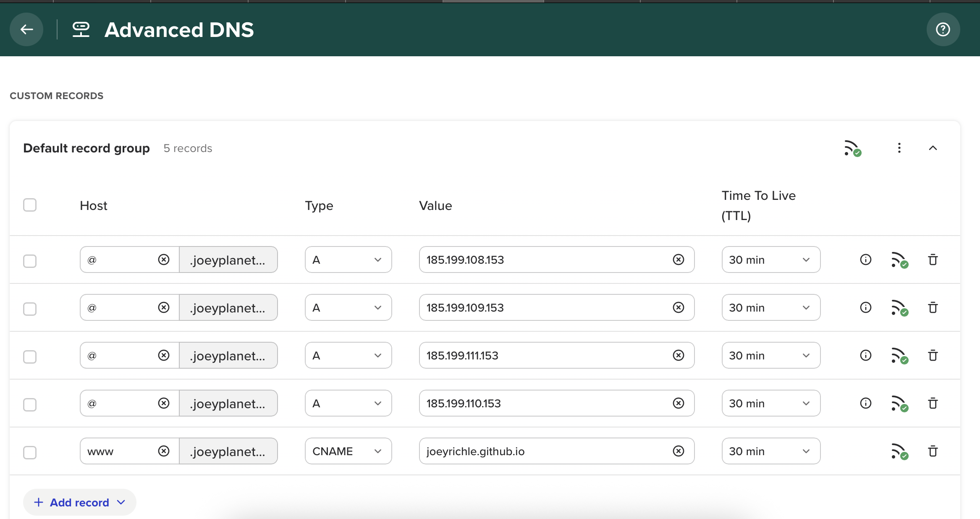Clear the joeyrichle.github.io value field
Screen dimensions: 980x519
[x=678, y=451]
